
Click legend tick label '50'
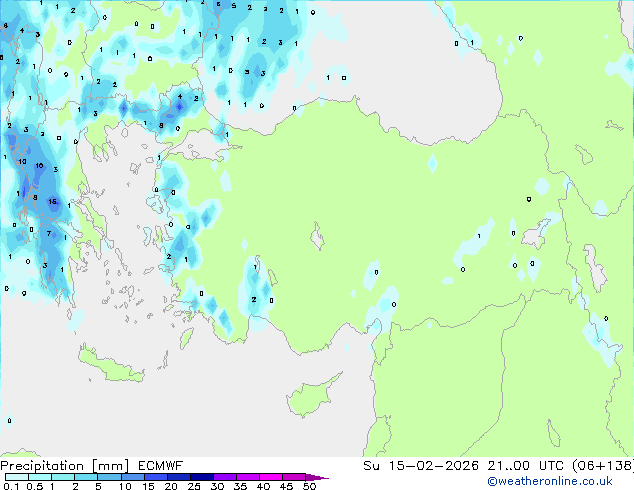(309, 486)
